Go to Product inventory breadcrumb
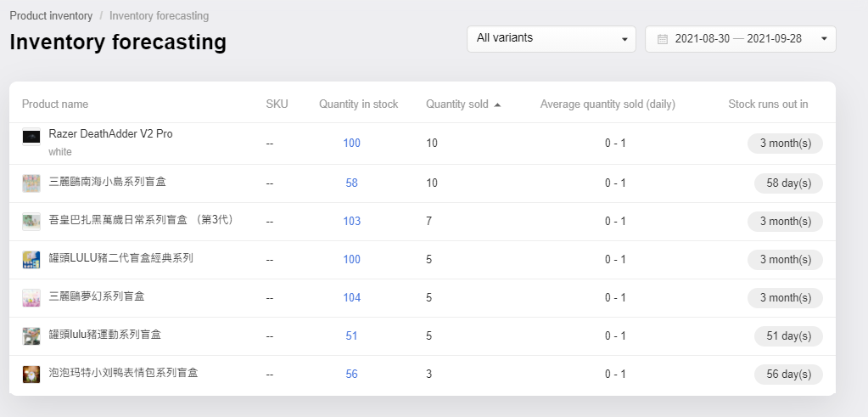 (x=51, y=15)
